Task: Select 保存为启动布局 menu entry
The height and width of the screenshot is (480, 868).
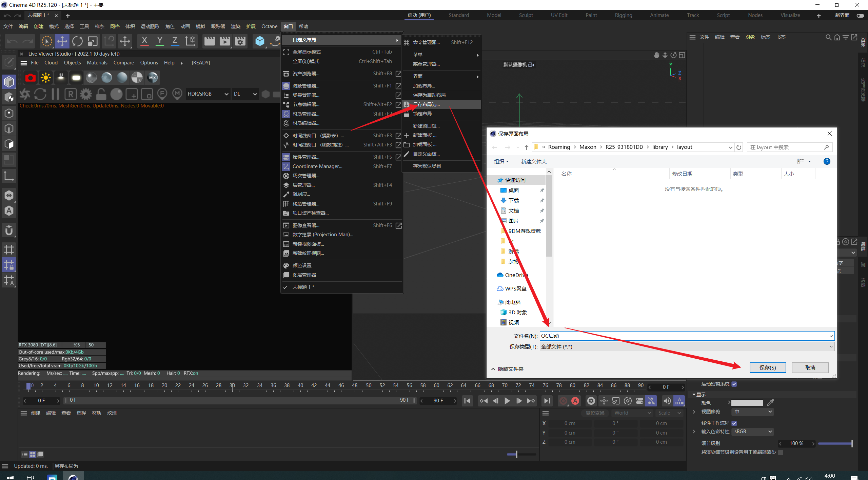Action: (429, 95)
